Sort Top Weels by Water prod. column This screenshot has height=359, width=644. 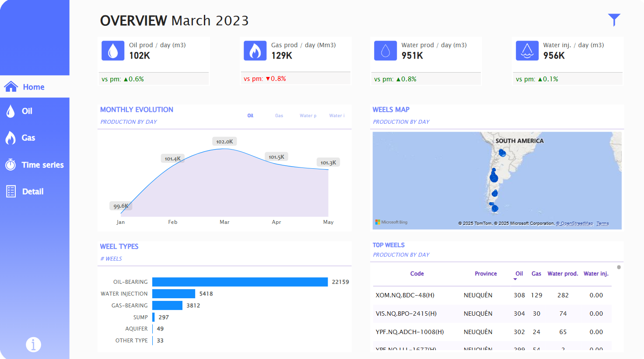pos(563,273)
